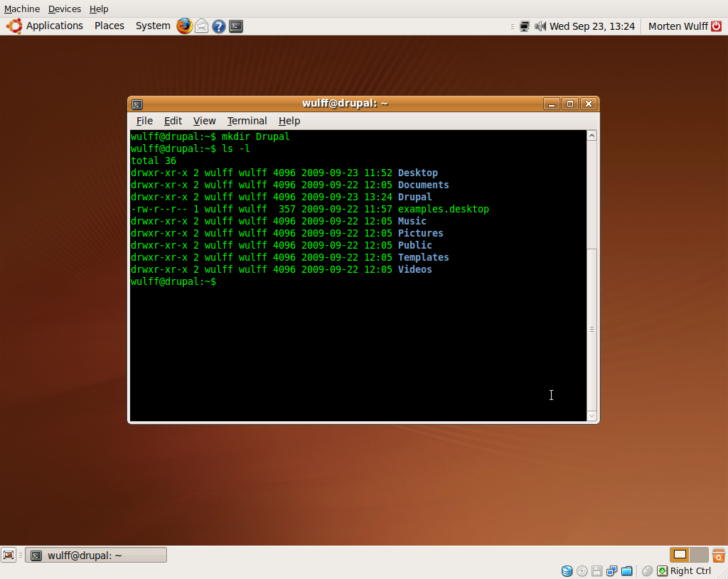
Task: Click the Desktop directory name in listing
Action: (418, 173)
